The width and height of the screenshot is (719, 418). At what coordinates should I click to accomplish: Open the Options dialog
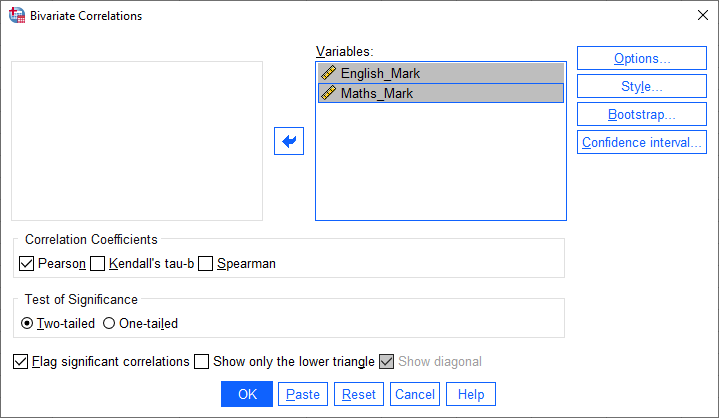point(642,58)
